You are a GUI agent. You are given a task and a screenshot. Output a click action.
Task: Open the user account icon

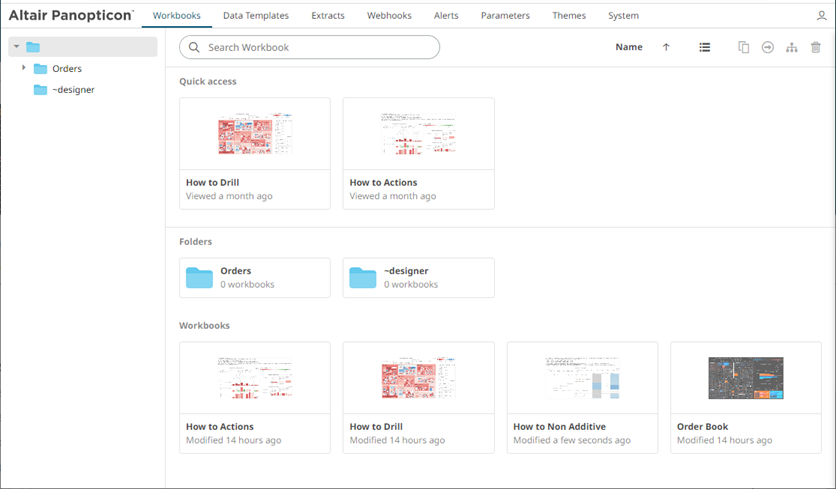822,16
